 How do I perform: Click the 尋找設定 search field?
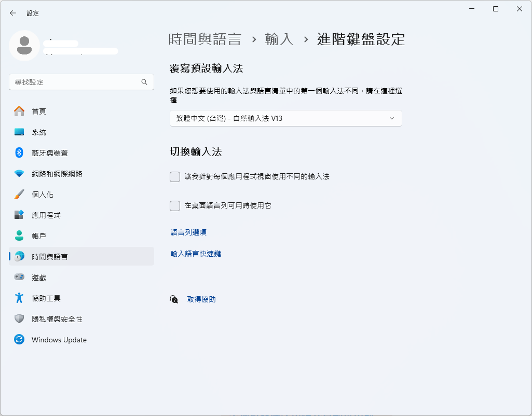point(81,82)
